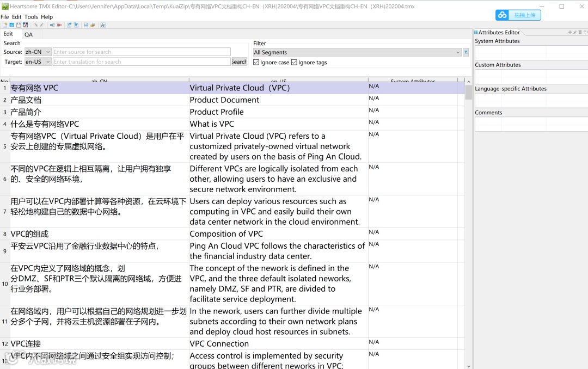Viewport: 588px width, 369px height.
Task: Click the import down-arrow toolbar icon
Action: (x=76, y=25)
